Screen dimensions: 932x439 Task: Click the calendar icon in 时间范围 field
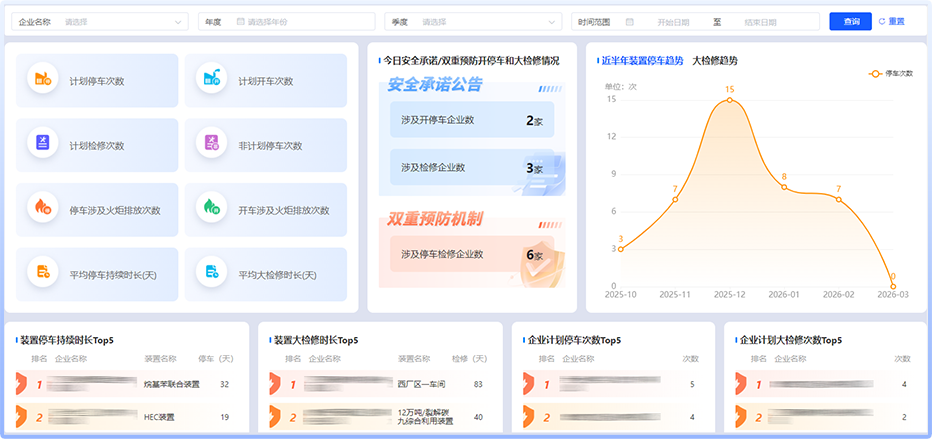pos(629,21)
